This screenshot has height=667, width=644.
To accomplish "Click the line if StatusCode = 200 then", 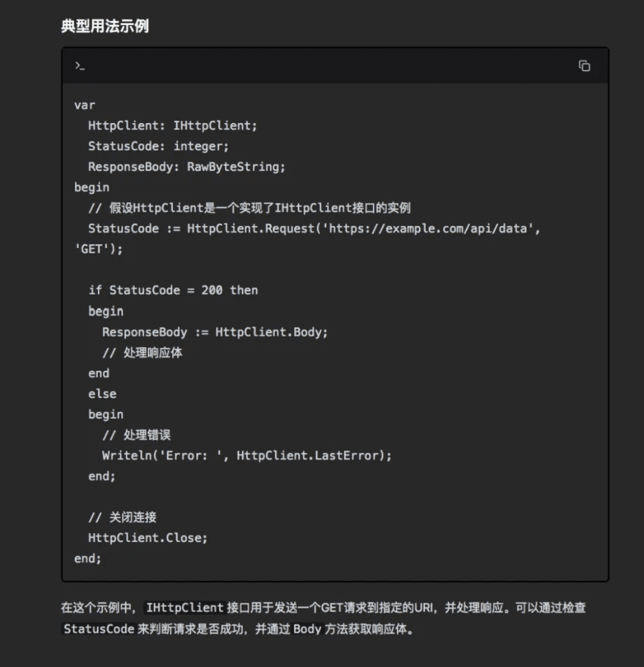I will point(173,290).
